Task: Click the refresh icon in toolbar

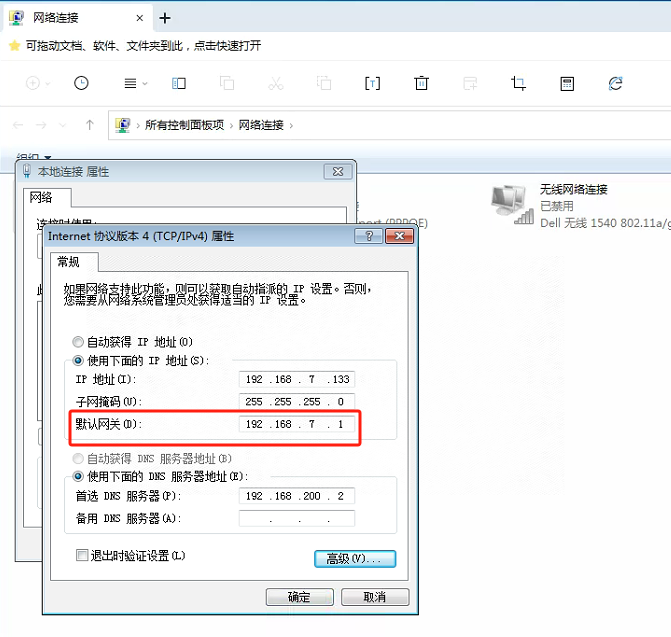Action: pos(616,84)
